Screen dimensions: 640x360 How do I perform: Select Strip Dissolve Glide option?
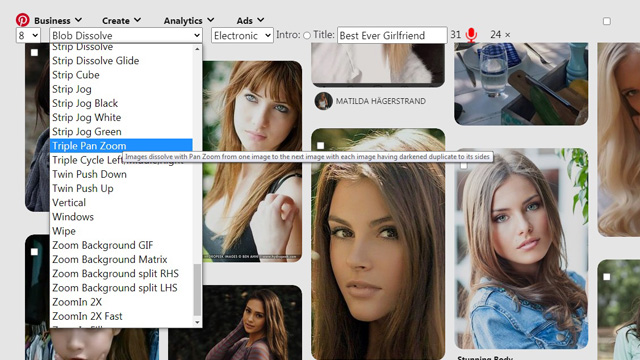coord(121,61)
